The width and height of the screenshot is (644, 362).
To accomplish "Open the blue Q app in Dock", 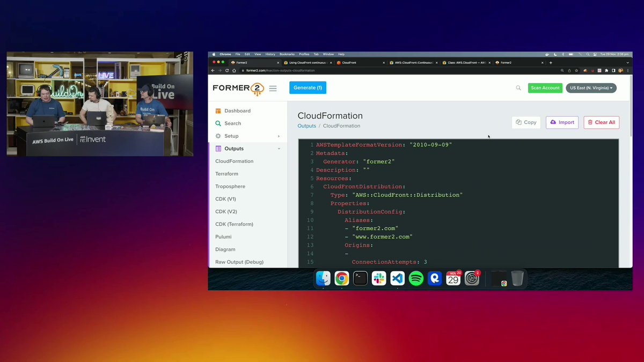I will tap(435, 278).
